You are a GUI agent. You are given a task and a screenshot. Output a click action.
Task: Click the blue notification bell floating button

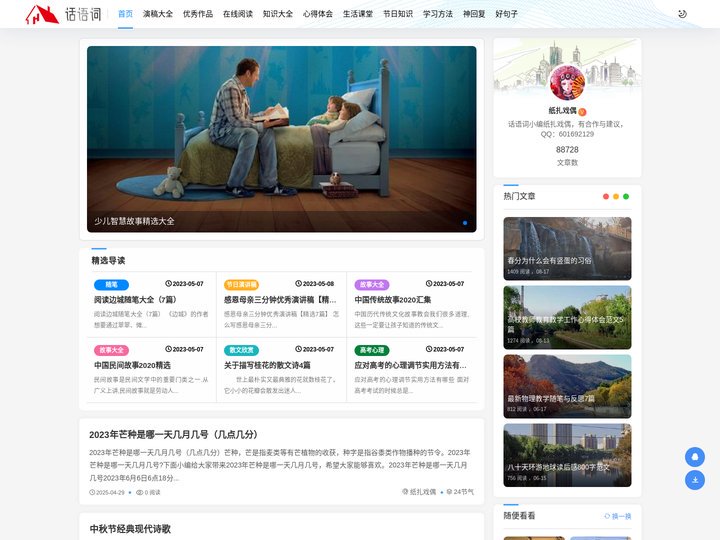695,457
